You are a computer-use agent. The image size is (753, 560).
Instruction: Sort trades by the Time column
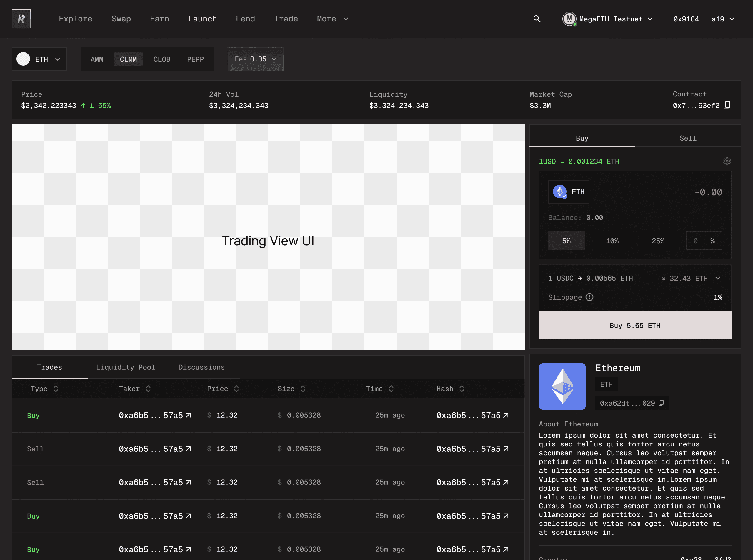[x=391, y=389]
